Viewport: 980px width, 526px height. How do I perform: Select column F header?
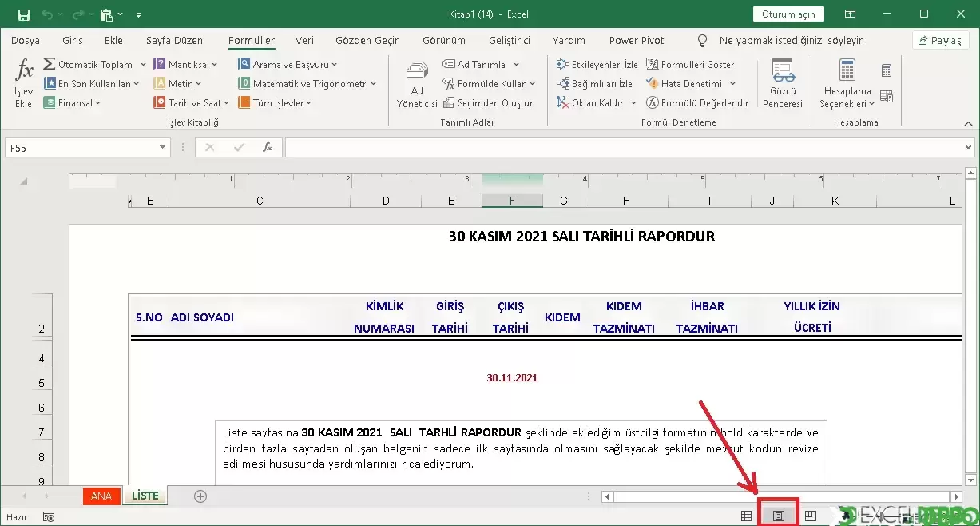click(x=512, y=201)
